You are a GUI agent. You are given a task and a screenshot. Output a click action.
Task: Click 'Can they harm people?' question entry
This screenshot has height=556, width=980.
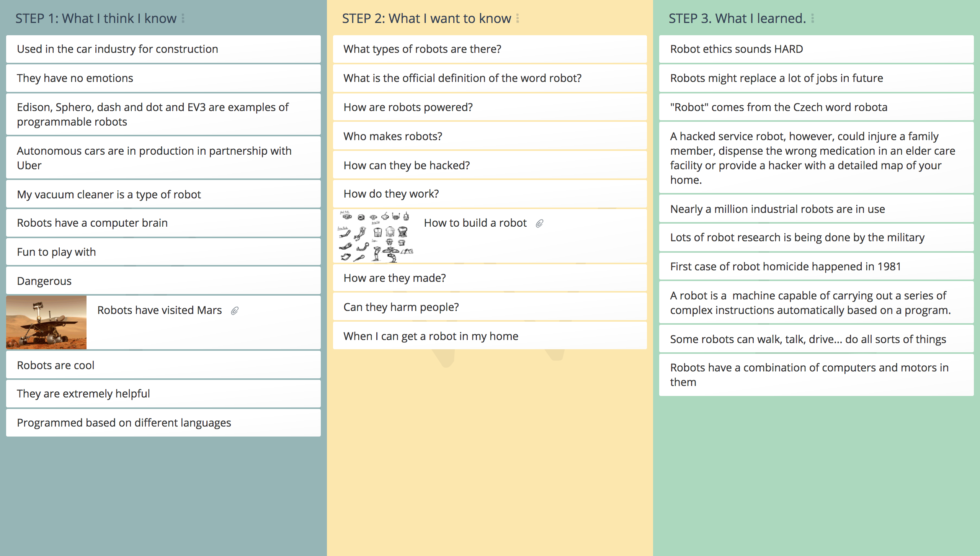point(489,306)
